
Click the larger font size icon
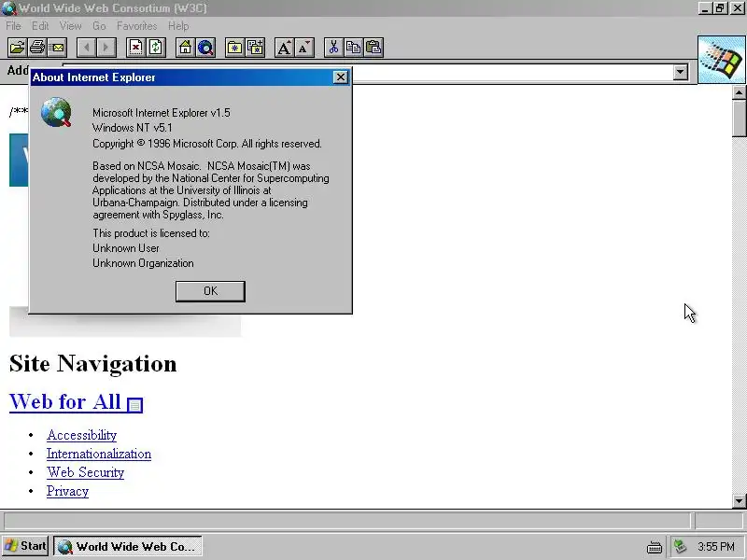pyautogui.click(x=285, y=48)
